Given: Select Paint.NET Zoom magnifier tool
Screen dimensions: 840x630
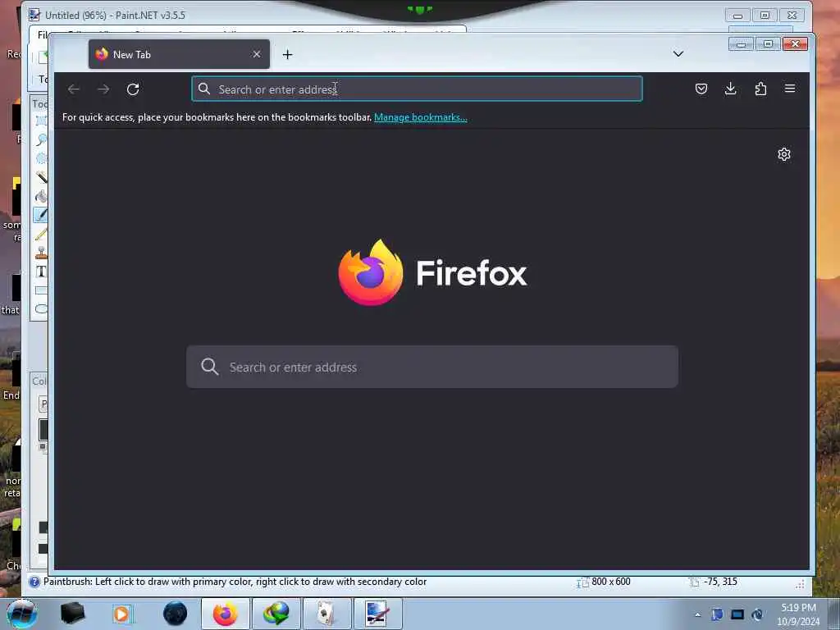Looking at the screenshot, I should (x=42, y=139).
